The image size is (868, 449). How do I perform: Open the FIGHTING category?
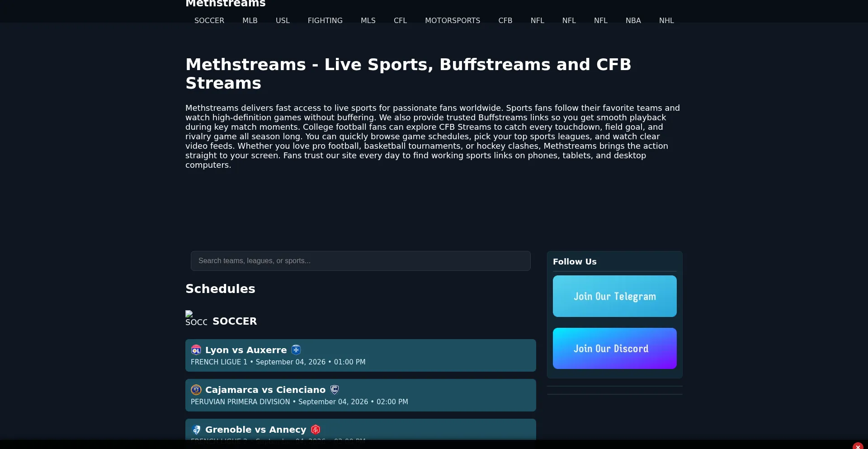pos(325,21)
